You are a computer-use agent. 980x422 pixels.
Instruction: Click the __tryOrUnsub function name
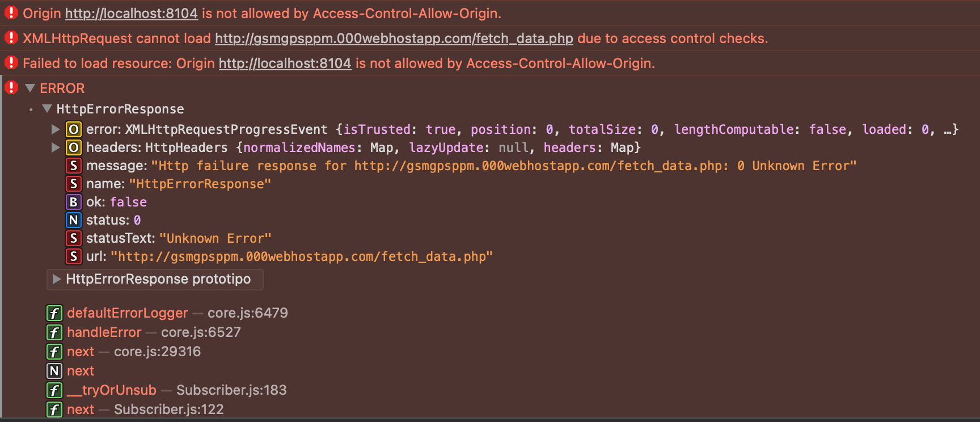point(112,390)
